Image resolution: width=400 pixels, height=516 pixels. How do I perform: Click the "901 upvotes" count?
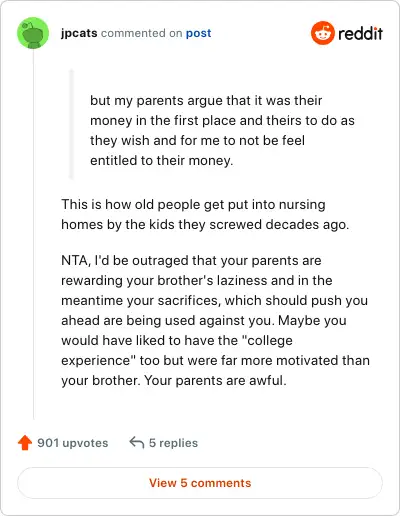coord(73,443)
